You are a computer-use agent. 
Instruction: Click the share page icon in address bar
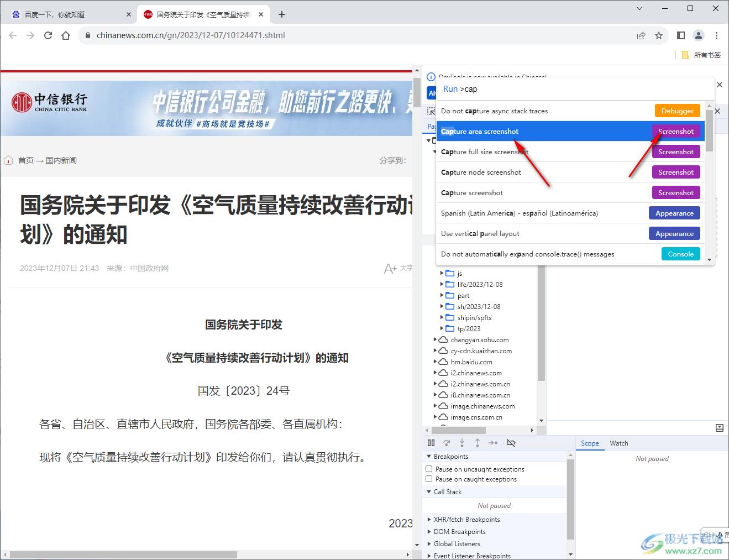click(x=641, y=35)
